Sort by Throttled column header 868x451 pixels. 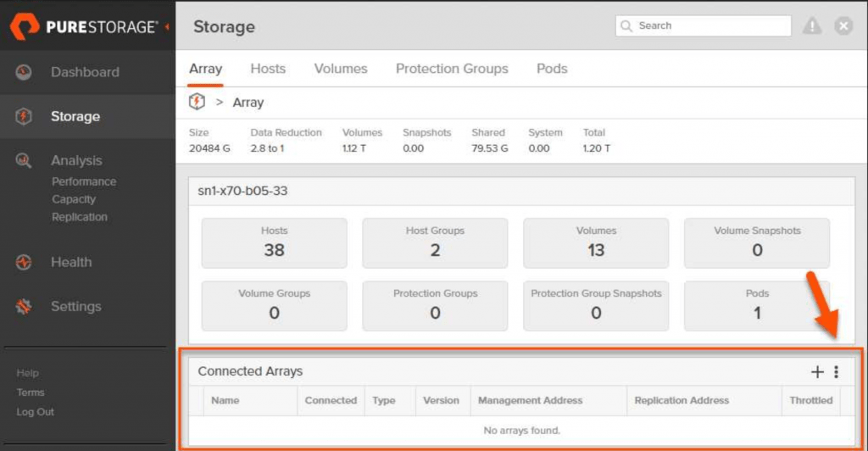point(811,400)
